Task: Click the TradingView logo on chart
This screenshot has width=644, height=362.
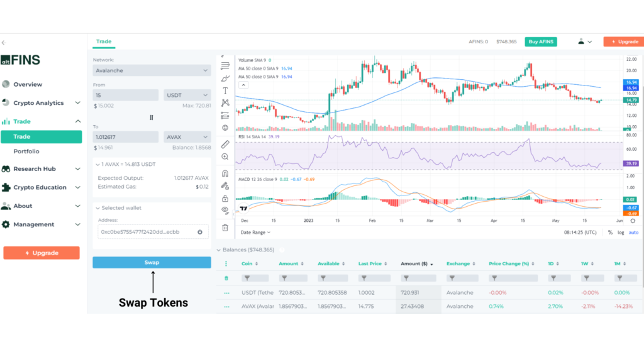Action: [244, 209]
